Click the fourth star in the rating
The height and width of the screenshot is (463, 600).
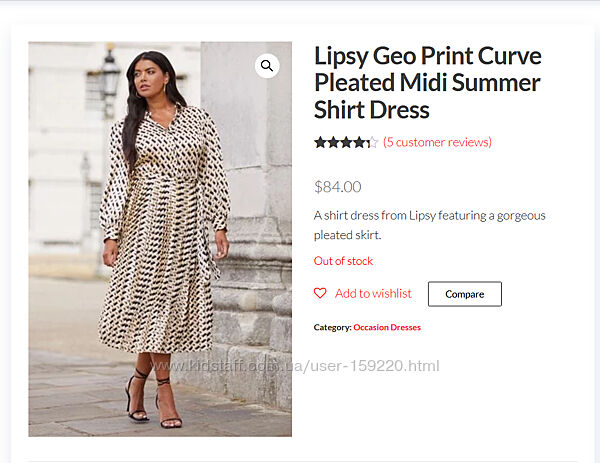(359, 142)
